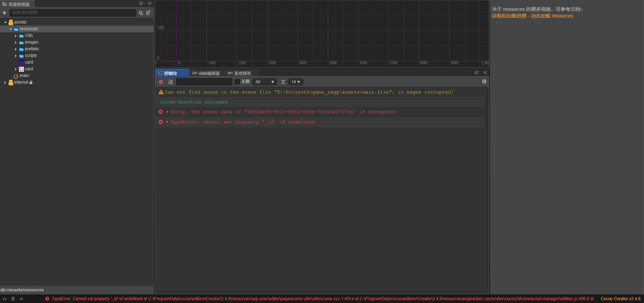The image size is (644, 303).
Task: Select the internal label in the tree
Action: coord(21,83)
